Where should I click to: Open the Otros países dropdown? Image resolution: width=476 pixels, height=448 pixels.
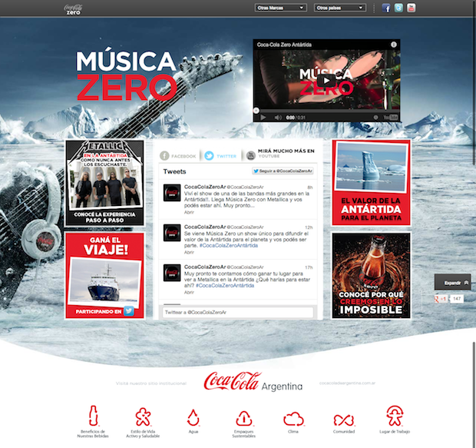339,8
